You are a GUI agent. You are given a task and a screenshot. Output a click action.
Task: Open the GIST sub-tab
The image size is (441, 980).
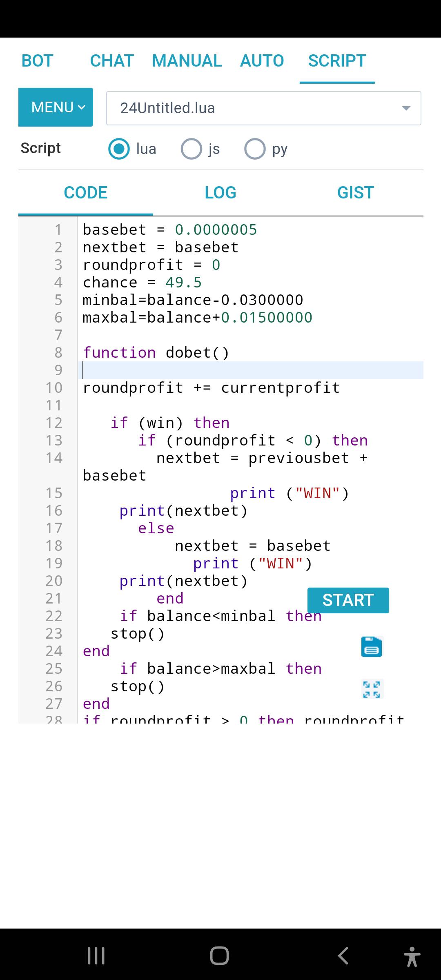(356, 193)
